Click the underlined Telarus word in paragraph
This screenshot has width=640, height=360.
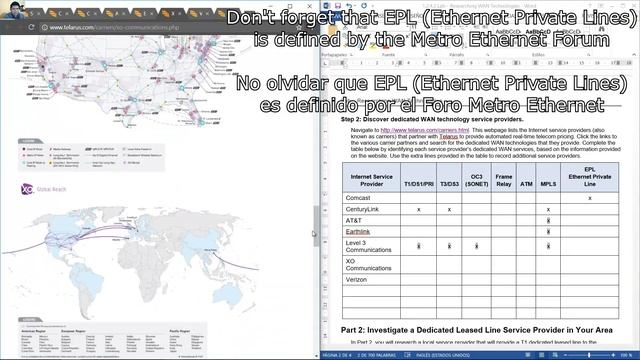pos(449,137)
